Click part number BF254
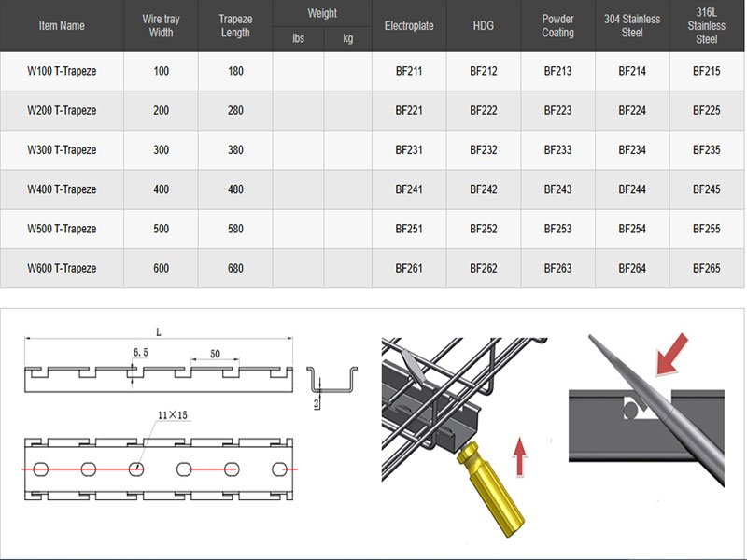The height and width of the screenshot is (560, 747). coord(632,229)
